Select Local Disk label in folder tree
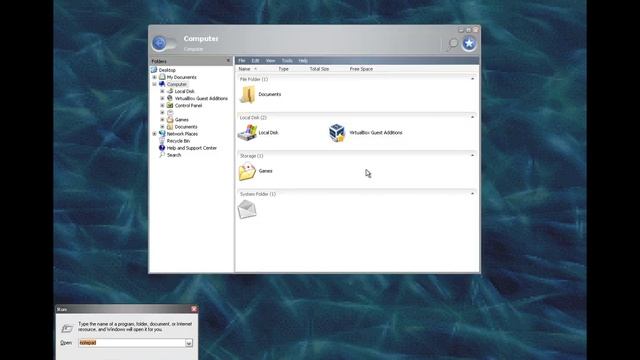 click(184, 91)
